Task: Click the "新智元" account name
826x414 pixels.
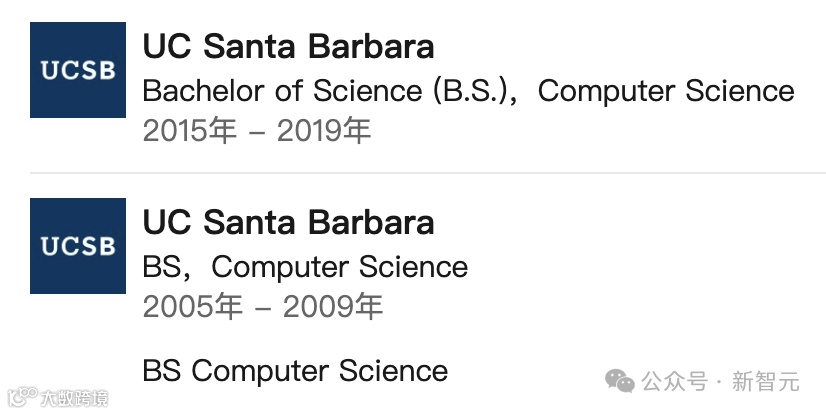Action: tap(766, 381)
